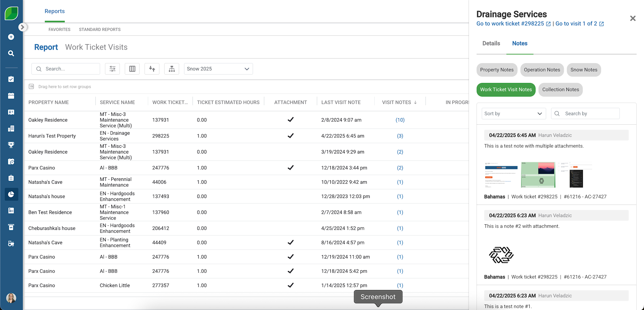The width and height of the screenshot is (644, 310).
Task: Select Ben Test Residence cell
Action: tap(50, 212)
